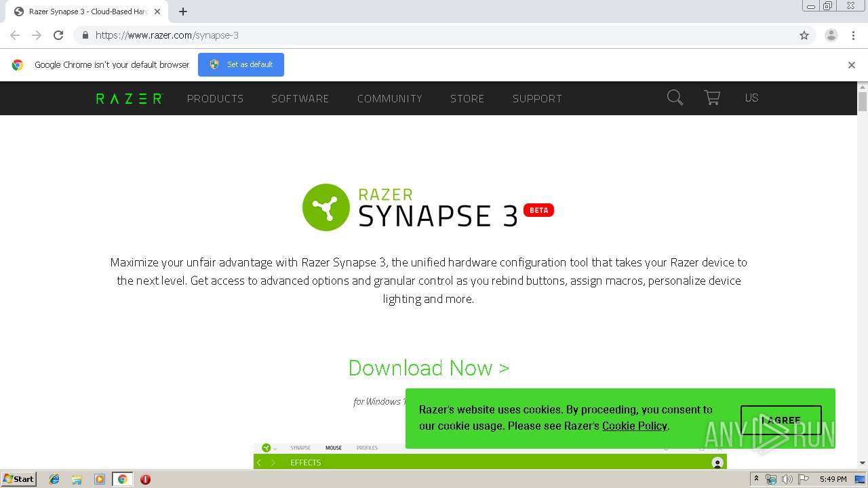
Task: Set Chrome as default browser
Action: click(241, 64)
